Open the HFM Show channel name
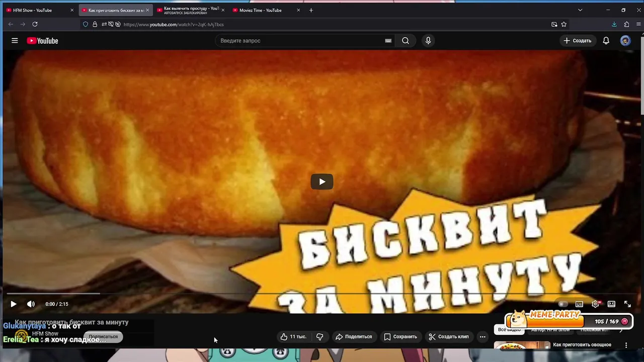This screenshot has height=362, width=644. [45, 333]
